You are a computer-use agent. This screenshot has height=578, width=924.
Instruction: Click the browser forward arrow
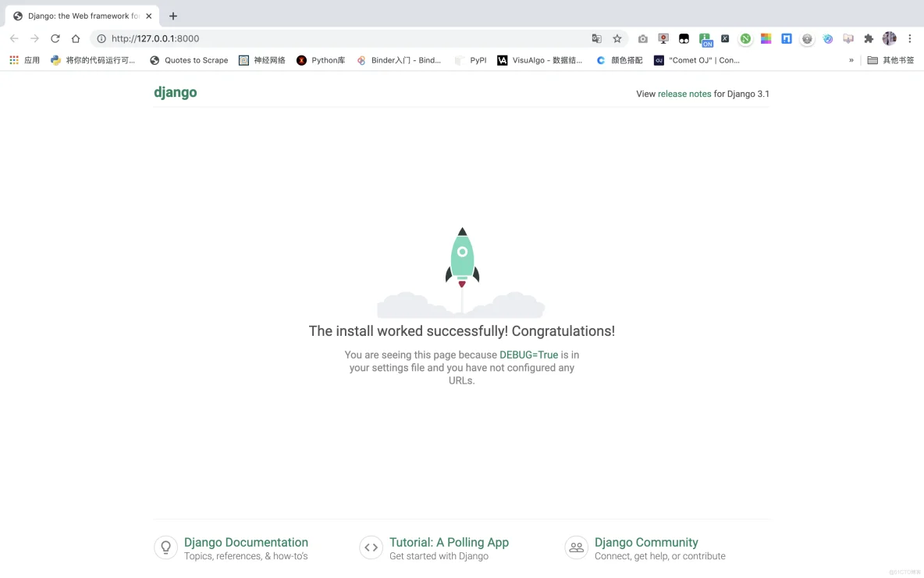click(35, 38)
